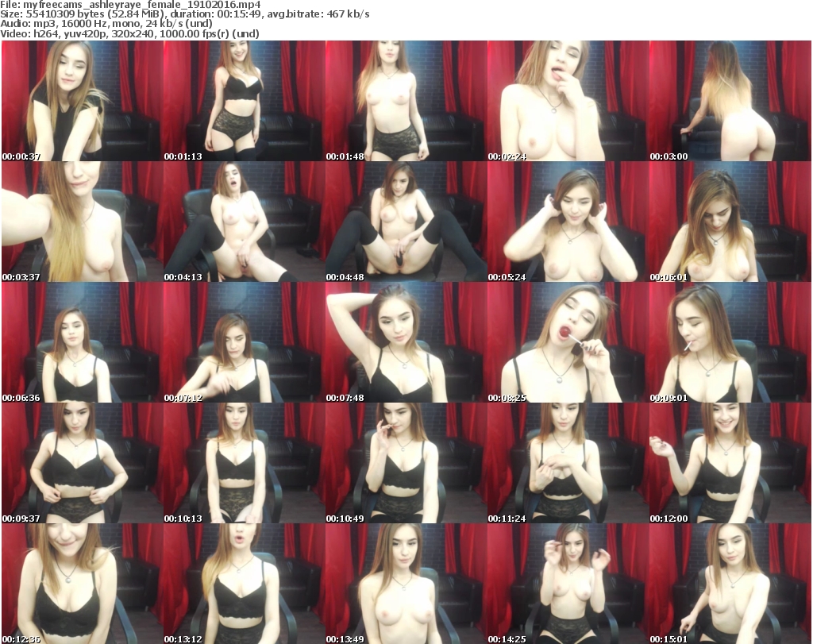Open the frame stamped 00:05:24
Viewport: 813px width, 644px height.
tap(568, 222)
